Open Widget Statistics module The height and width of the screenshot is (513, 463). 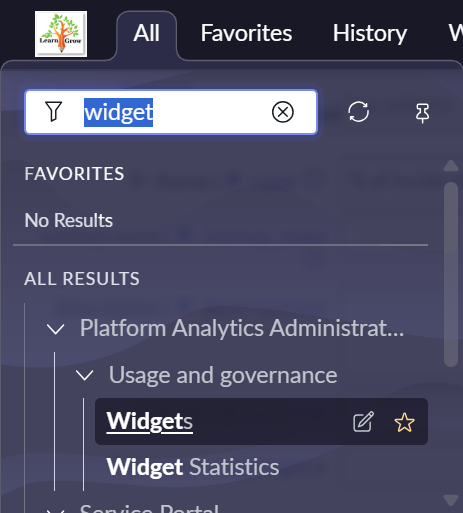[x=193, y=467]
